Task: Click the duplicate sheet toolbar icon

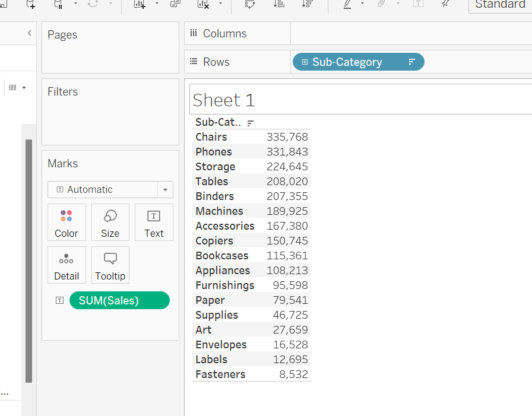Action: pos(175,4)
